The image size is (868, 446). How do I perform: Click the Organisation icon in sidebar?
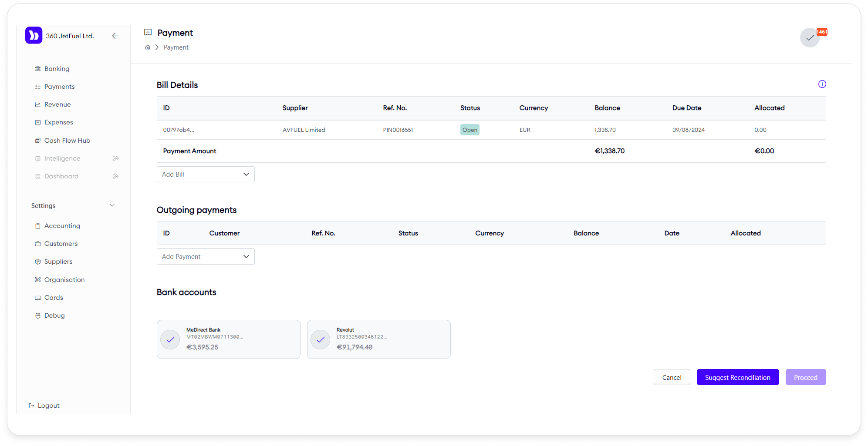coord(38,280)
